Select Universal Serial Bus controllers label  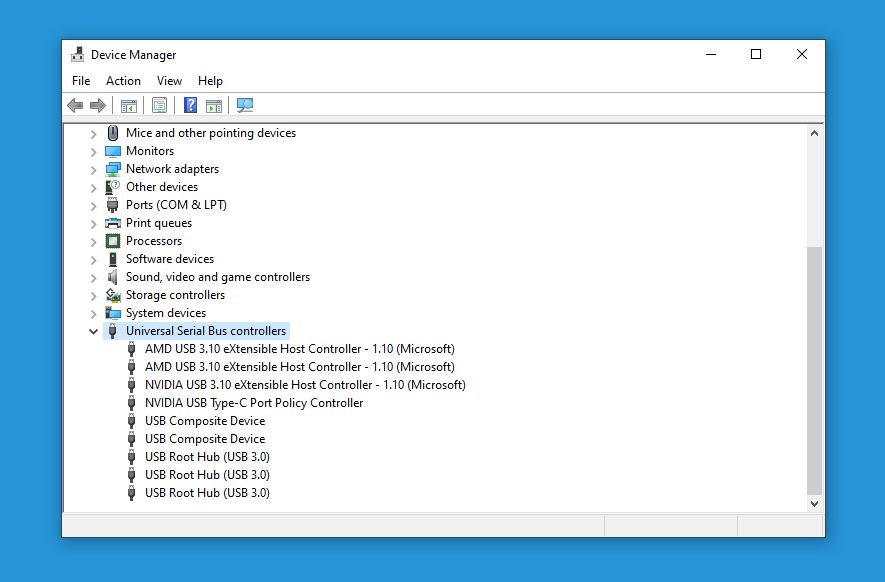click(206, 331)
